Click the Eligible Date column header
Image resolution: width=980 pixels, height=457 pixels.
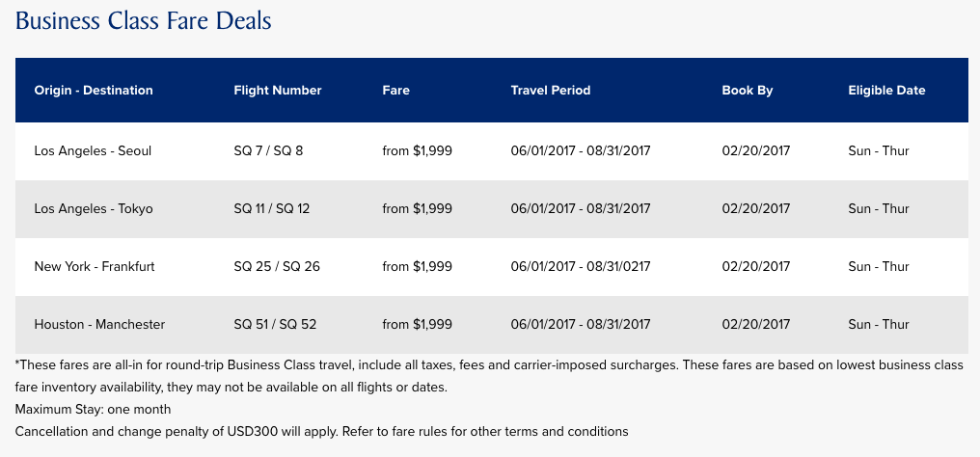[886, 91]
